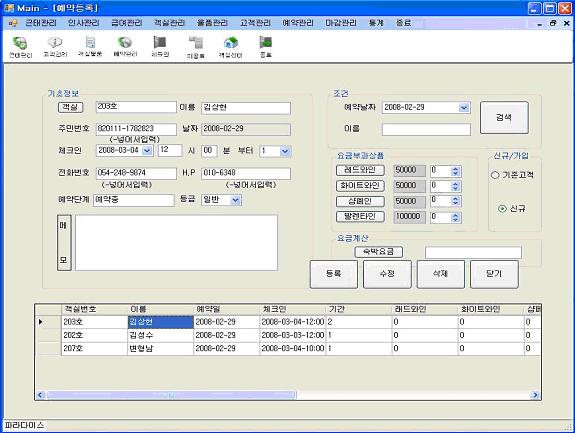Click the 예약단계 field showing 예약중
The height and width of the screenshot is (433, 575).
click(134, 200)
